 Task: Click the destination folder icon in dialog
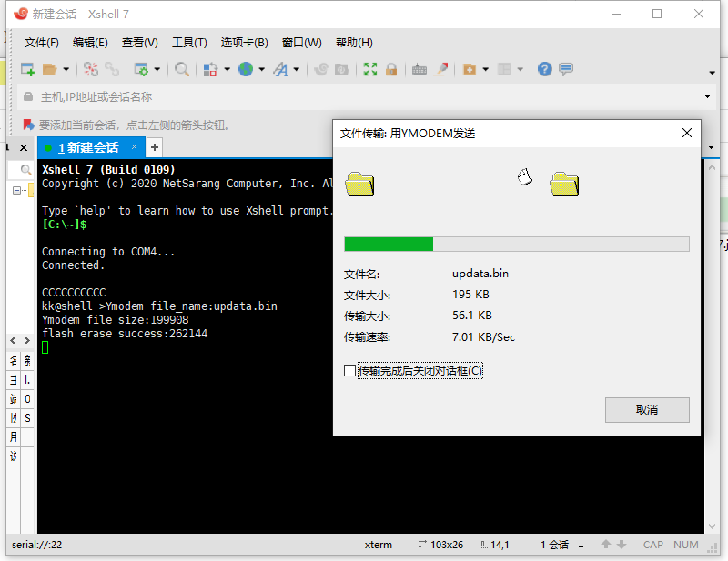coord(564,185)
